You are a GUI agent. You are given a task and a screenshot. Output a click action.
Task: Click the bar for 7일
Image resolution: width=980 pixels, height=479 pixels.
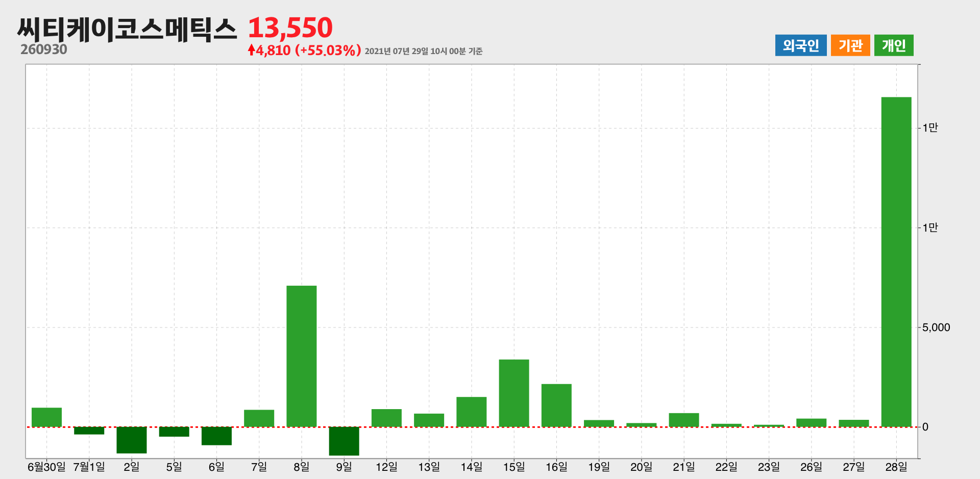[x=259, y=418]
